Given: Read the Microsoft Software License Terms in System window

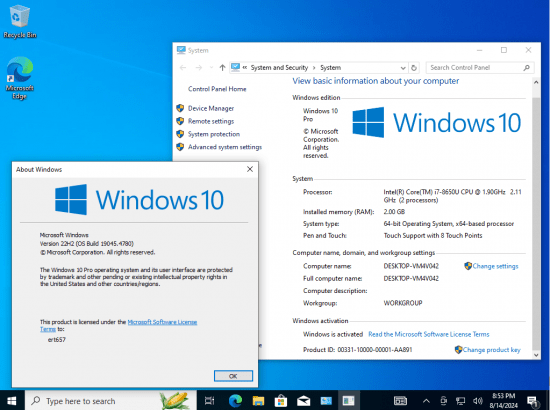Looking at the screenshot, I should click(429, 334).
